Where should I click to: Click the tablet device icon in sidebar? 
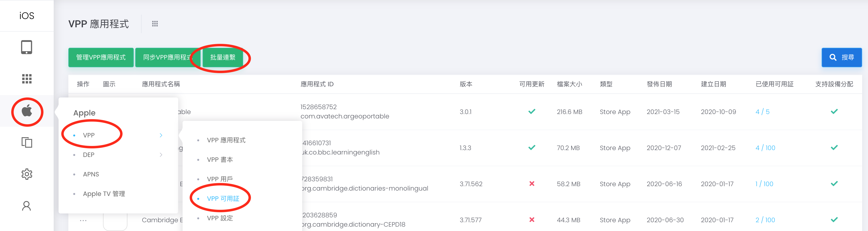pyautogui.click(x=27, y=47)
